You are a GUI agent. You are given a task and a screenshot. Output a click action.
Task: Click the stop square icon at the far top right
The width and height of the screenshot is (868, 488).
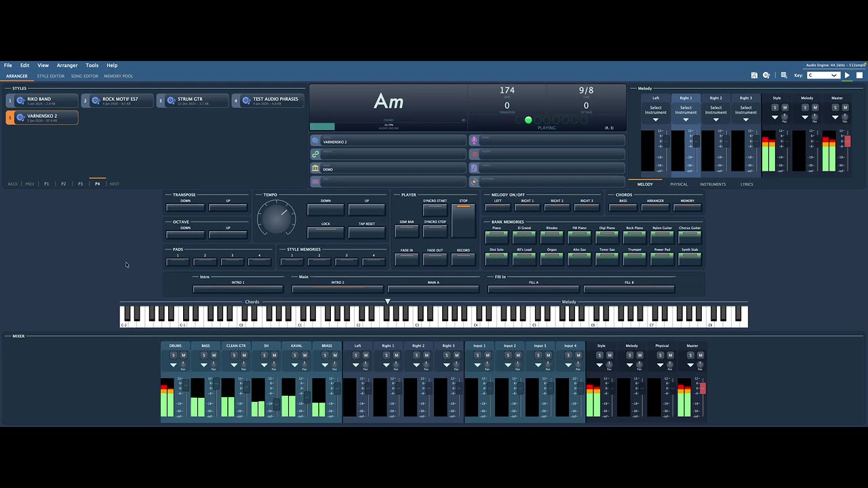859,75
